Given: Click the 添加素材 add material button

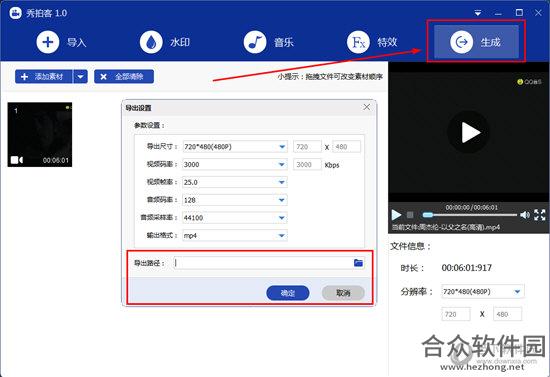Looking at the screenshot, I should [x=44, y=76].
